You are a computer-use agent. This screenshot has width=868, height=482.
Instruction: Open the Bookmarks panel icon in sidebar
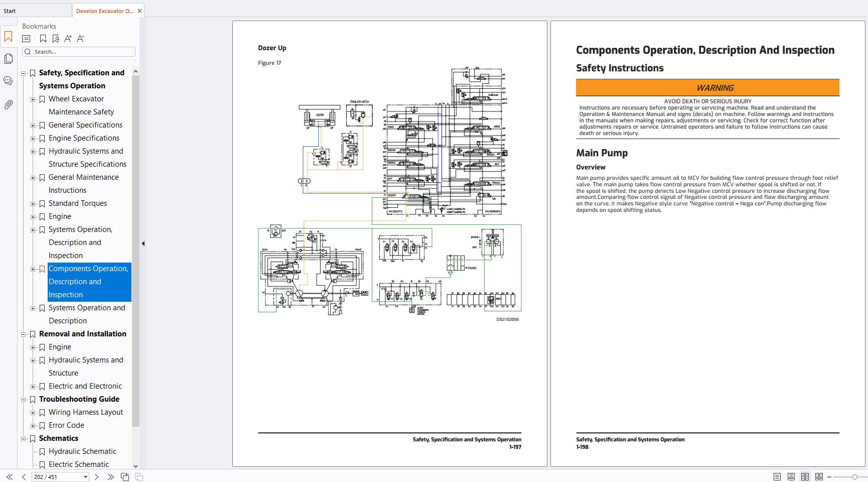(8, 37)
